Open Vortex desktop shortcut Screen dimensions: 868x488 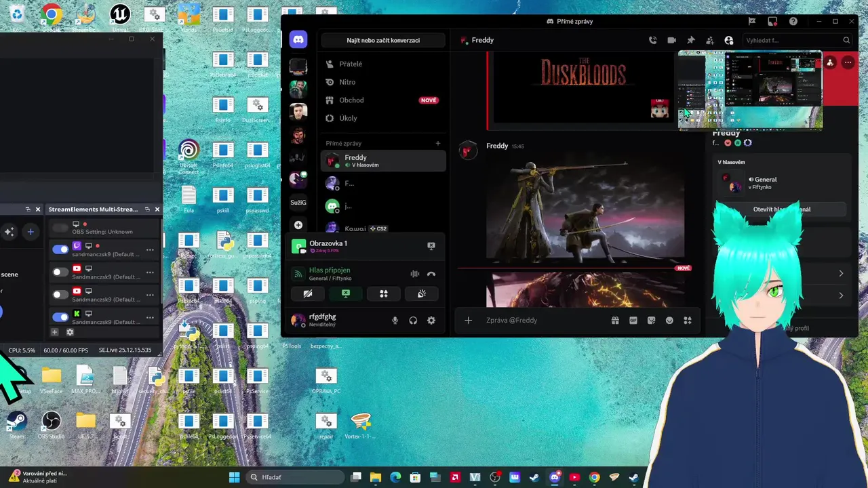[x=361, y=426]
